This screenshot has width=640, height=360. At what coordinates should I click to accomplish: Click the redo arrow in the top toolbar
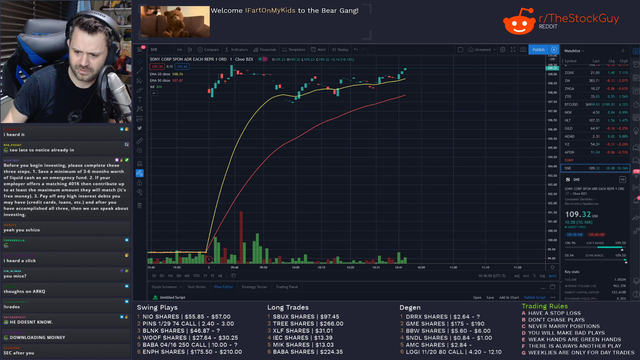(364, 49)
